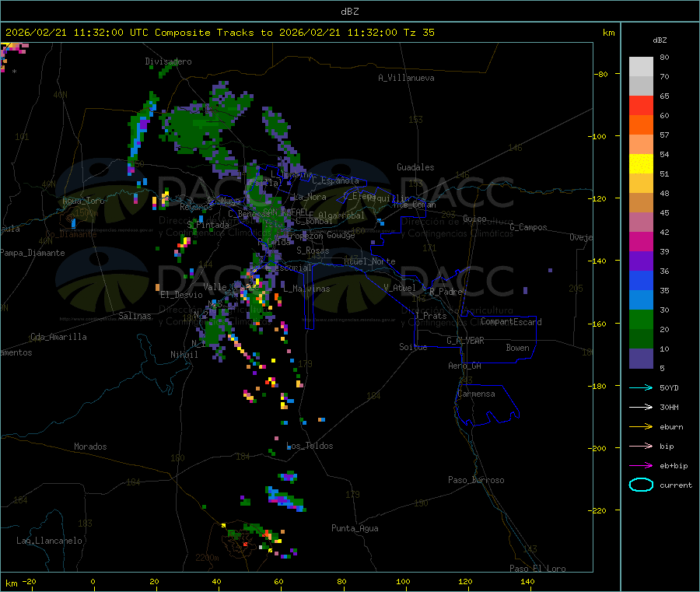This screenshot has height=592, width=700.
Task: Click the '-200' km tick on the right axis
Action: pyautogui.click(x=599, y=448)
